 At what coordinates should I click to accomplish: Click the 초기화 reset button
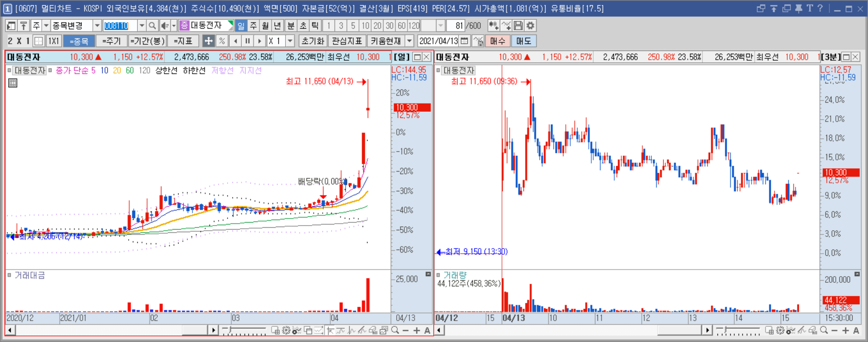pos(312,41)
